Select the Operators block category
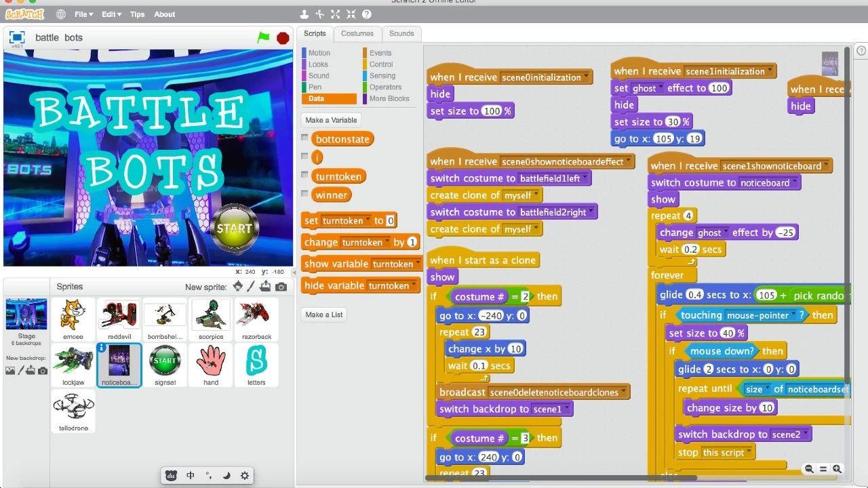This screenshot has width=868, height=488. point(385,87)
